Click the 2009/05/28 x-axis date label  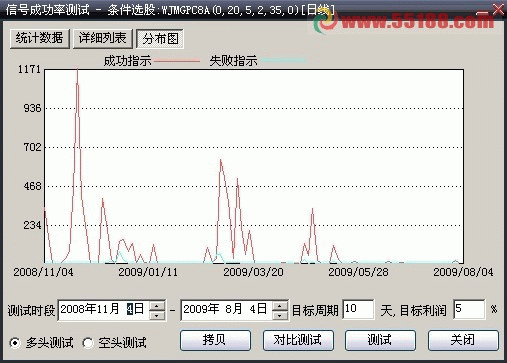[358, 272]
